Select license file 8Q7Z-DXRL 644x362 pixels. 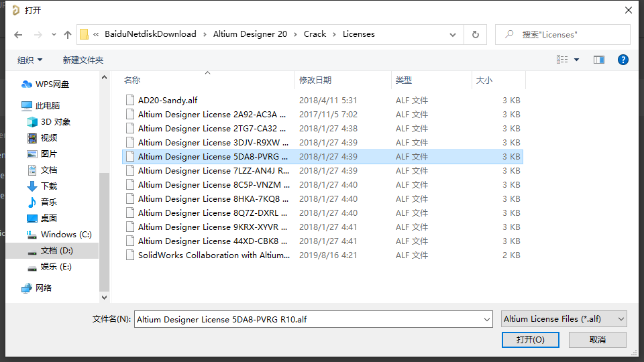point(323,213)
